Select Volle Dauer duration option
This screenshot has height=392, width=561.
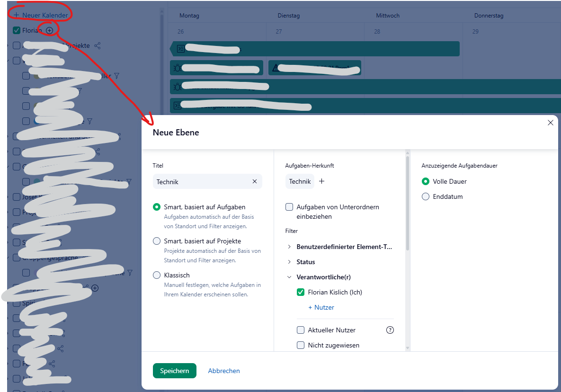(x=426, y=181)
